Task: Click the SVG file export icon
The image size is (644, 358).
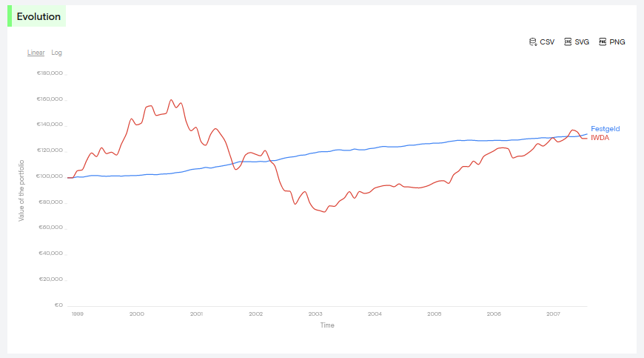Action: [568, 42]
